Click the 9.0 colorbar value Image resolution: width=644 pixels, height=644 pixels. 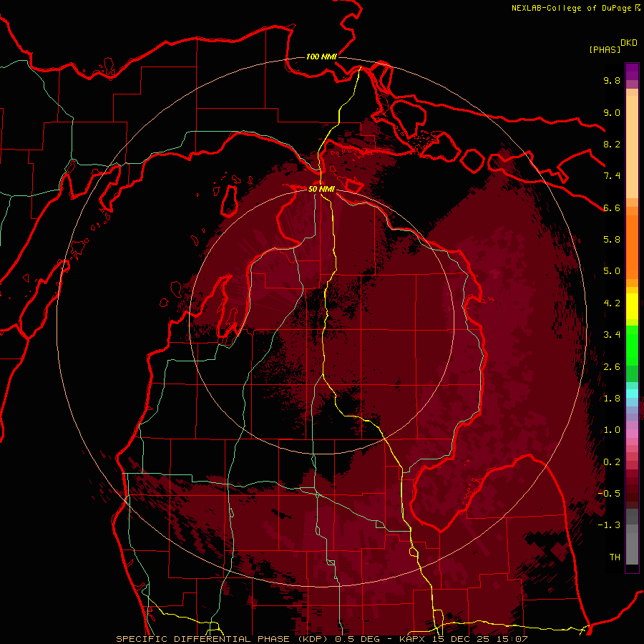pos(612,112)
